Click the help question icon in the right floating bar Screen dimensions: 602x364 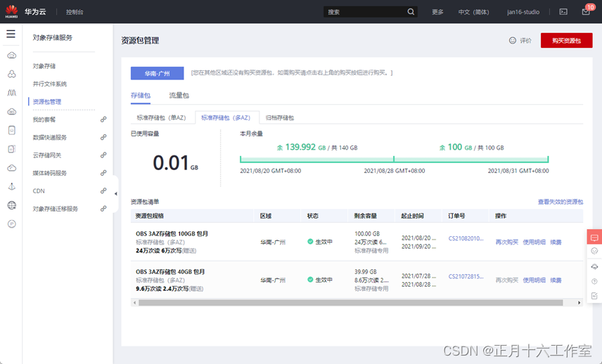[594, 281]
